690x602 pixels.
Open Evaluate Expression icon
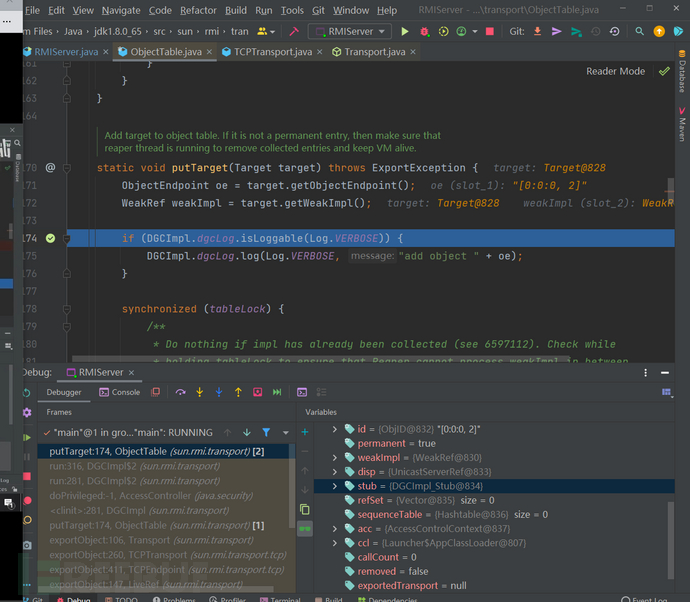[x=302, y=392]
